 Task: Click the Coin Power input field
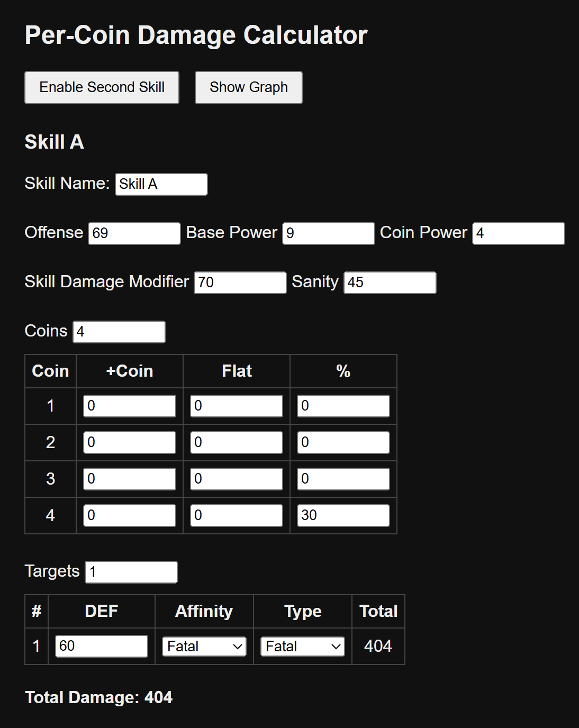coord(519,233)
